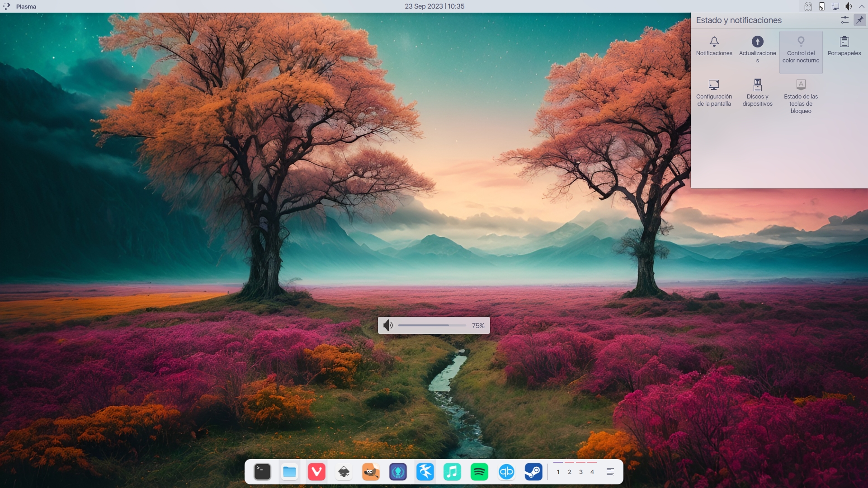Open the audio volume tray icon

849,6
